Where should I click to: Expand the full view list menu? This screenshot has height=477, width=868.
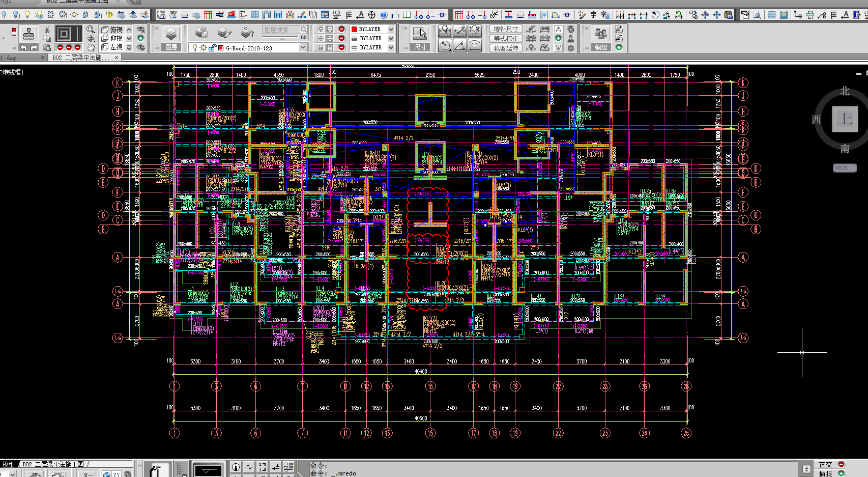pos(129,47)
